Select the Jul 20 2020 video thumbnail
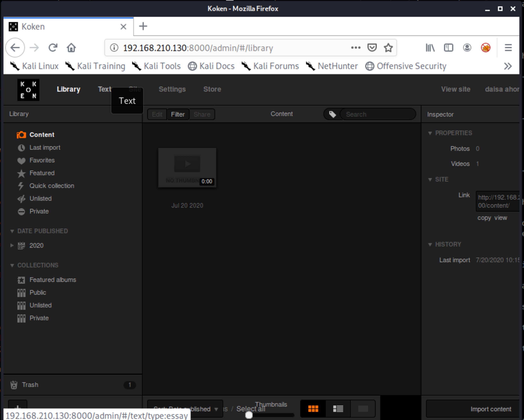This screenshot has height=420, width=524. click(x=187, y=167)
